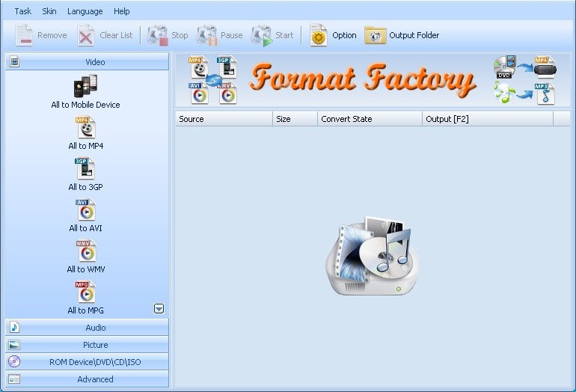Click the Format Factory banner title
Viewport: 576px width, 392px height.
pyautogui.click(x=363, y=80)
